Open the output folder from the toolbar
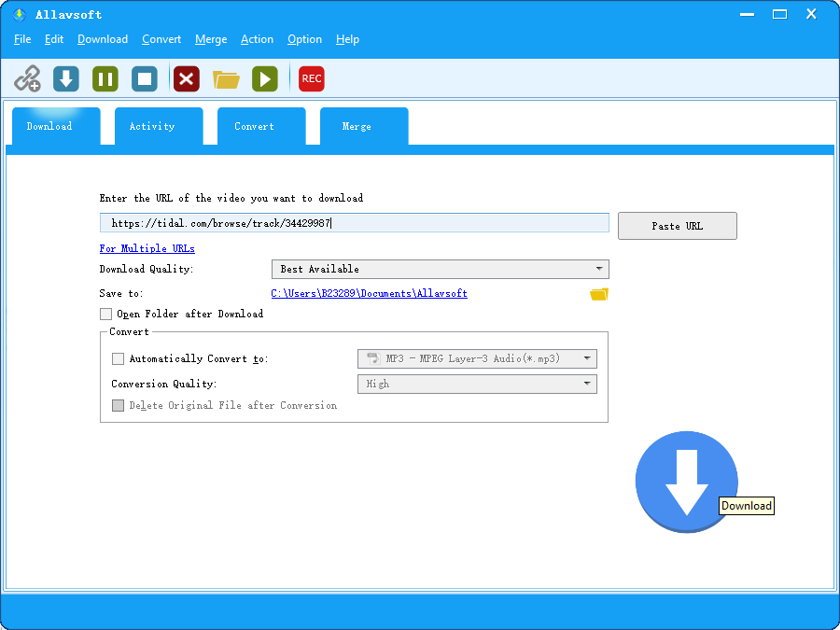The height and width of the screenshot is (630, 840). [x=226, y=78]
